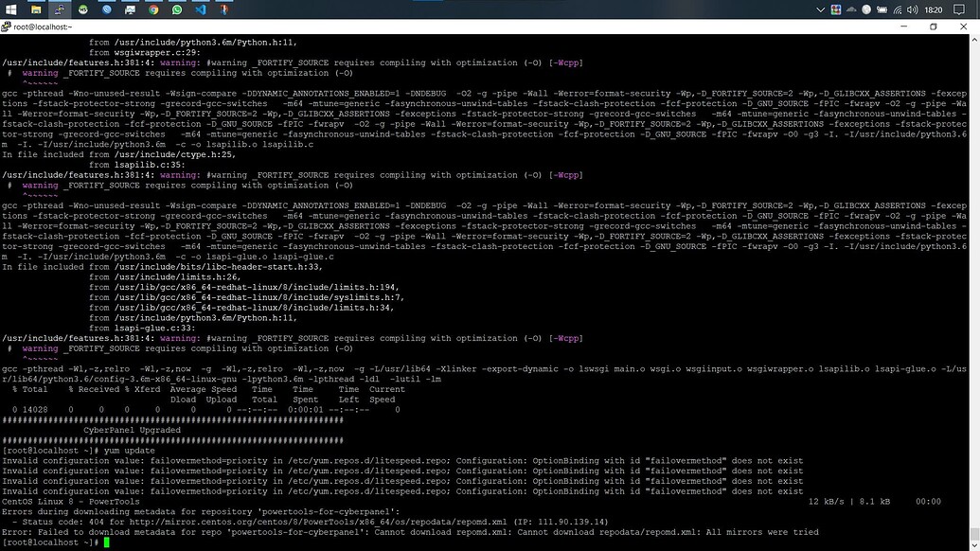Expand the hidden system tray icons chevron
This screenshot has width=980, height=551.
click(820, 9)
